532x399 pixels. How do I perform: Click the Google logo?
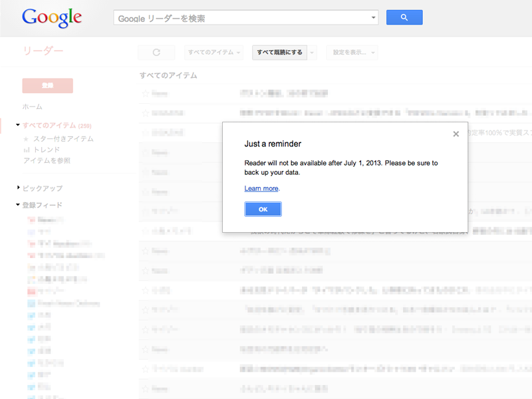click(x=52, y=18)
